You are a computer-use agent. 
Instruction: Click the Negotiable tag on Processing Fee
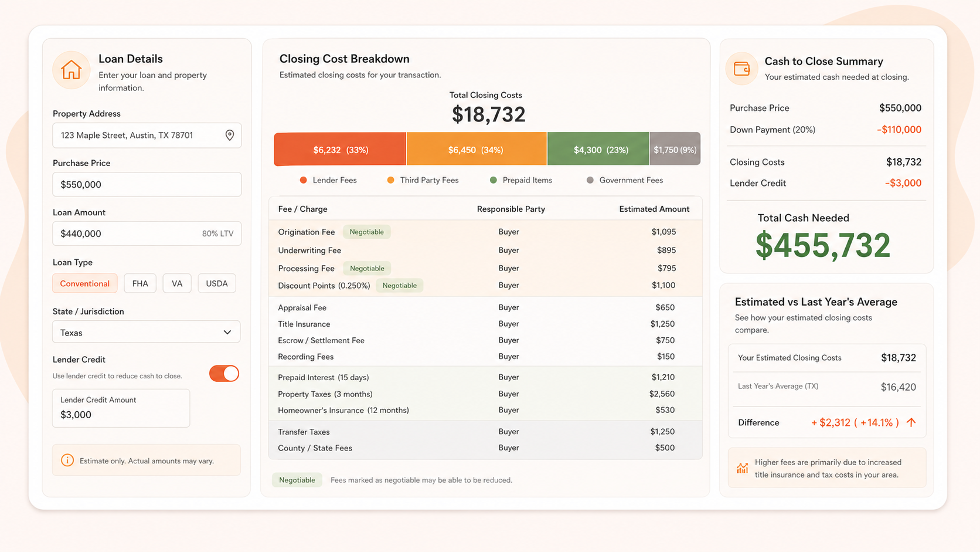[367, 268]
